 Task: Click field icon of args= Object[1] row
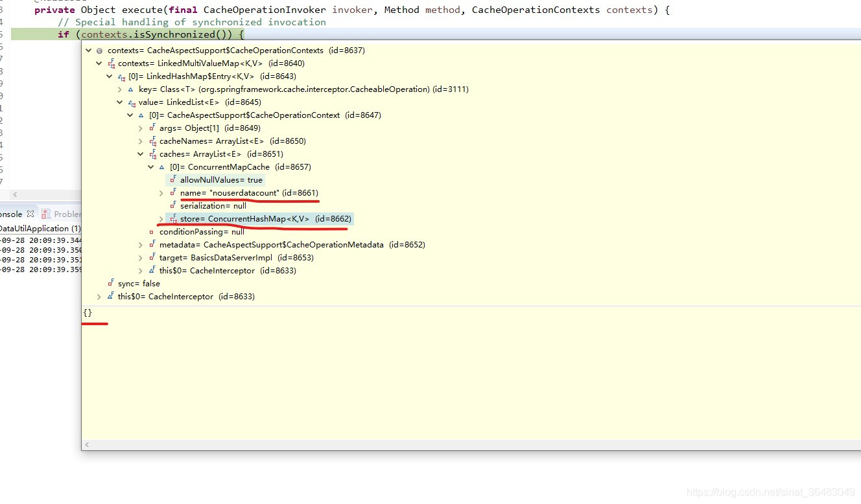pyautogui.click(x=152, y=128)
